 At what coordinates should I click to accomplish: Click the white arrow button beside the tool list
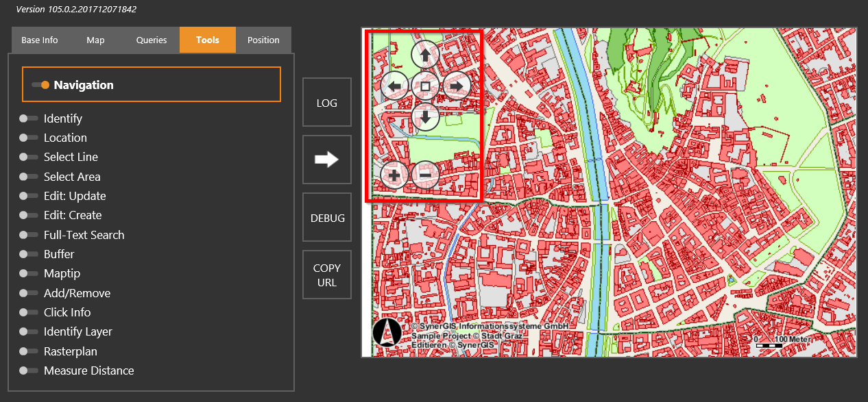pos(327,160)
